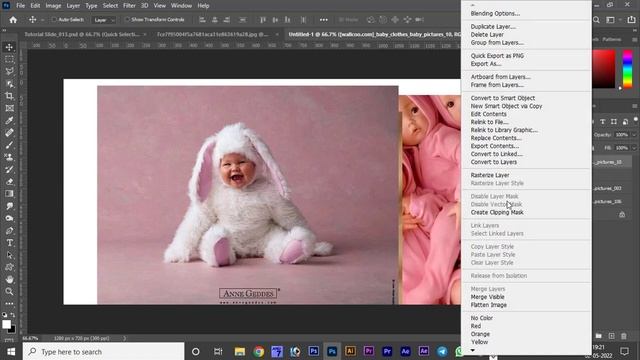Open the Fill value dropdown
The width and height of the screenshot is (640, 360).
coord(634,148)
